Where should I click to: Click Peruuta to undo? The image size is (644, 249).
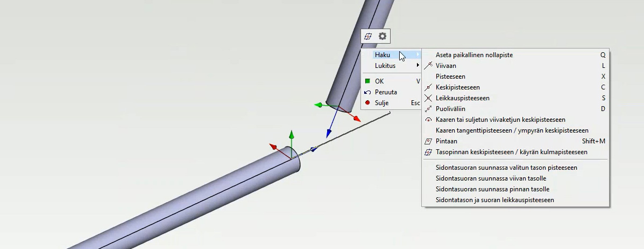coord(386,92)
